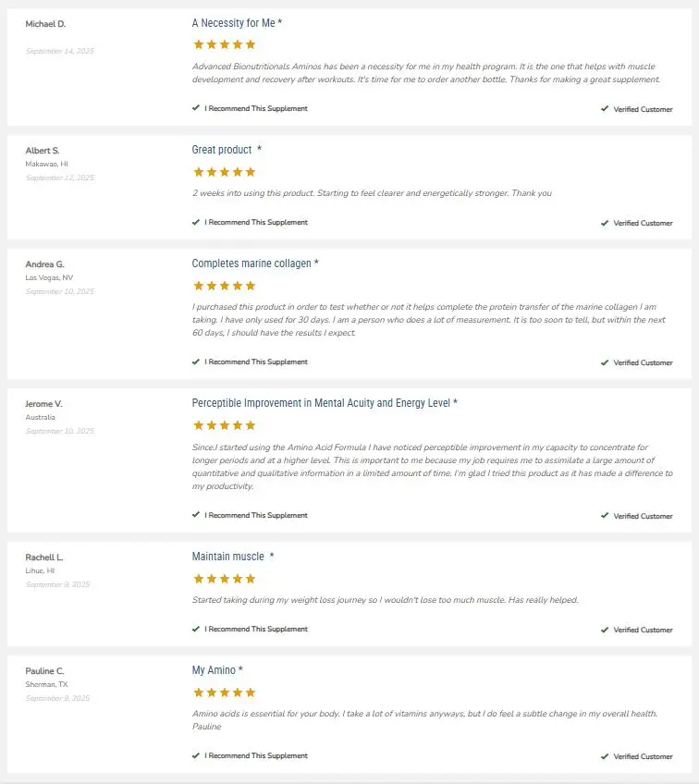The height and width of the screenshot is (784, 699).
Task: Click the star rating on Andrea G.'s review
Action: 224,286
